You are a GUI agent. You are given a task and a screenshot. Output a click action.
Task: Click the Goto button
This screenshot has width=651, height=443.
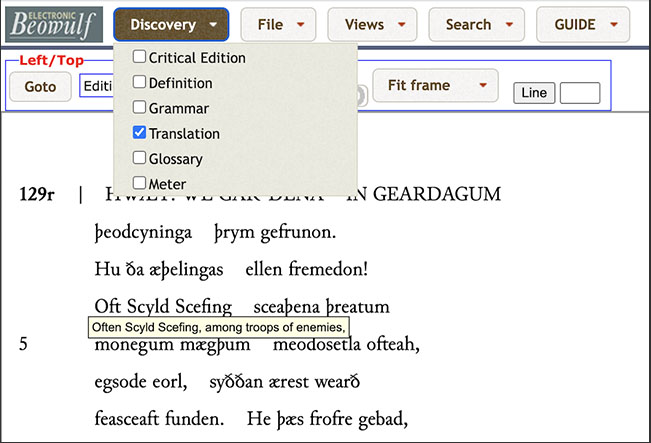click(40, 87)
